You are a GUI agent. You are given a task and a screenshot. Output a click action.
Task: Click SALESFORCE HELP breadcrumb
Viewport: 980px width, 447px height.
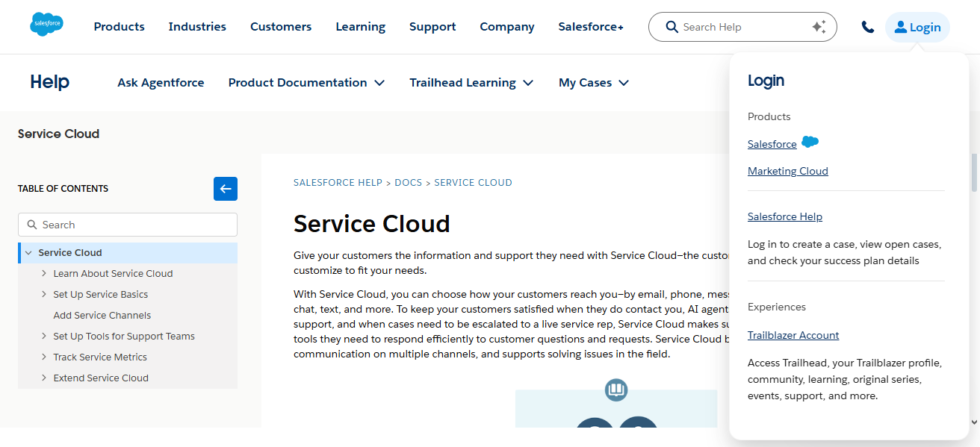click(x=338, y=183)
